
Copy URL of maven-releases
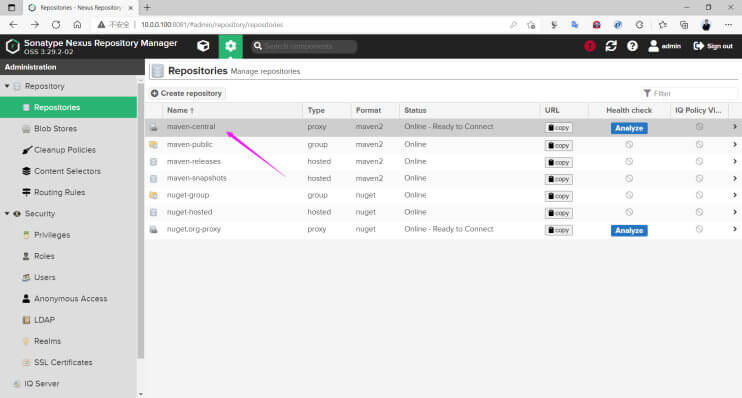[559, 162]
